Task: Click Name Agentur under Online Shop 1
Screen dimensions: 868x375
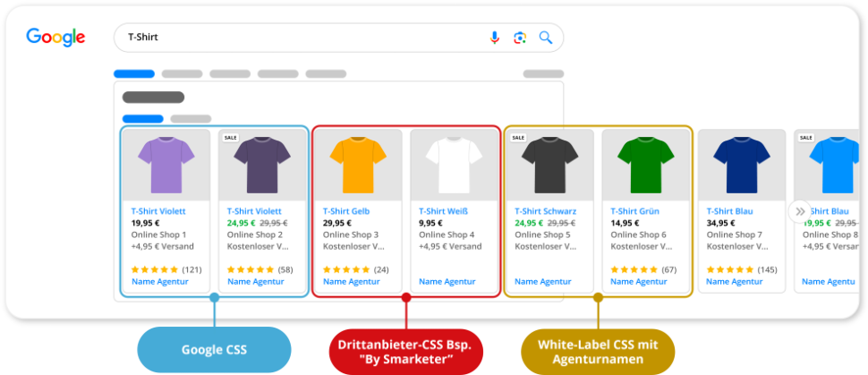Action: click(x=160, y=281)
